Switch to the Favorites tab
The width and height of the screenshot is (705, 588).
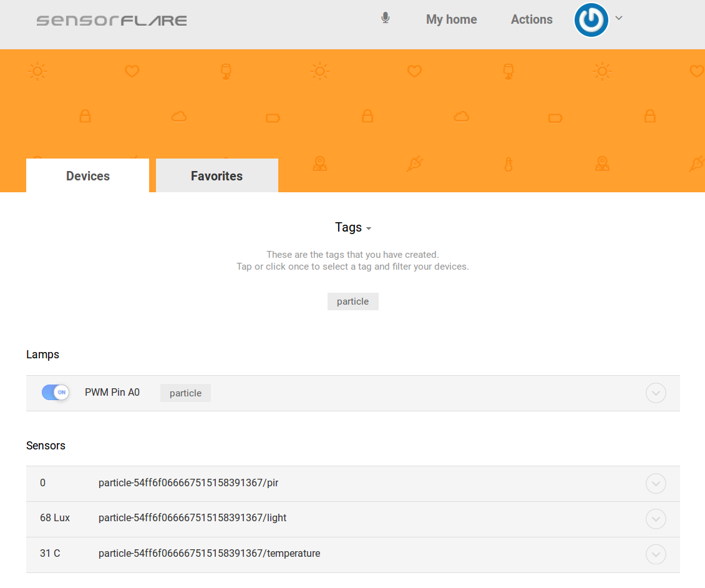point(216,175)
